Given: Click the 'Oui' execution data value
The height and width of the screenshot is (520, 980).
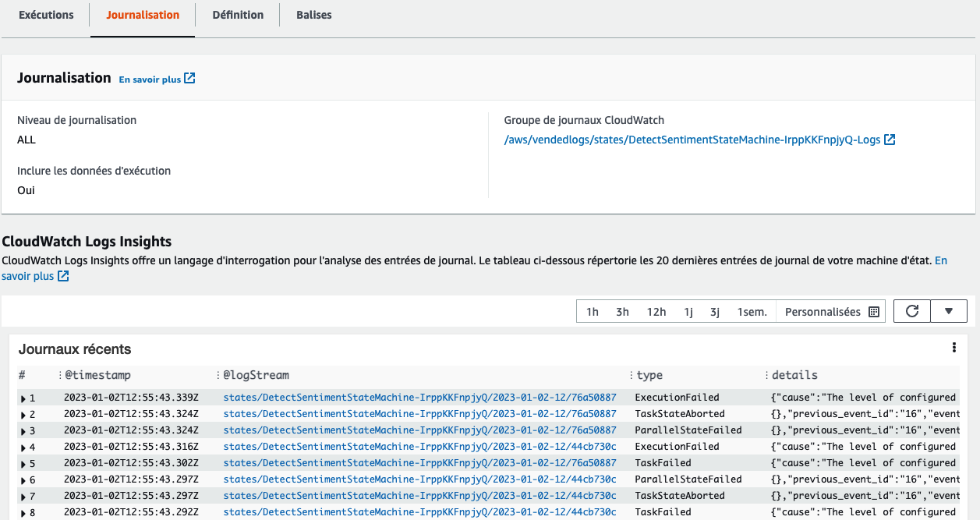Looking at the screenshot, I should [26, 190].
